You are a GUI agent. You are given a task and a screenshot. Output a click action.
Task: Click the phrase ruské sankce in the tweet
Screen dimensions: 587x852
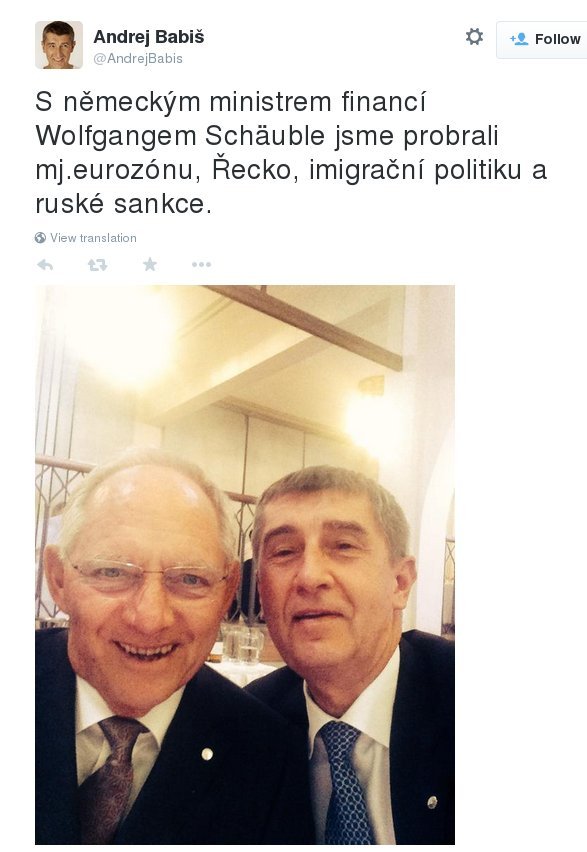tap(123, 204)
